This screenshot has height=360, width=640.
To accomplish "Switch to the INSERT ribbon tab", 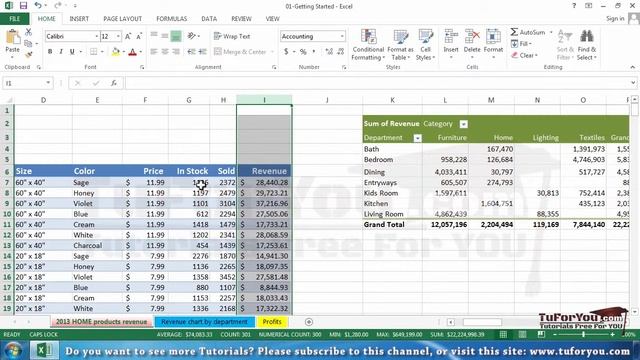I will [x=79, y=19].
